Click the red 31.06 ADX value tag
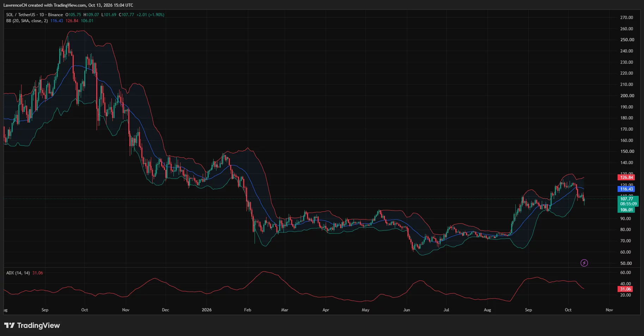 coord(625,289)
